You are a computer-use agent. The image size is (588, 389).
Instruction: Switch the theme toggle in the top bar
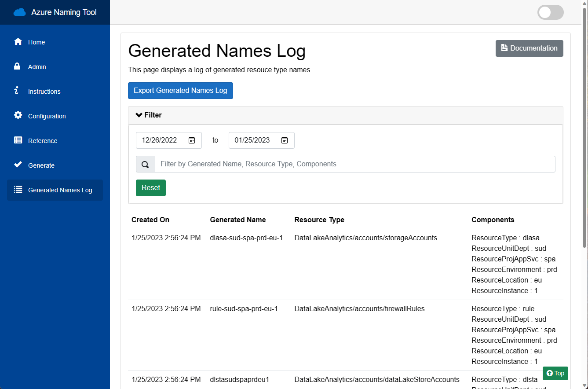pos(550,12)
